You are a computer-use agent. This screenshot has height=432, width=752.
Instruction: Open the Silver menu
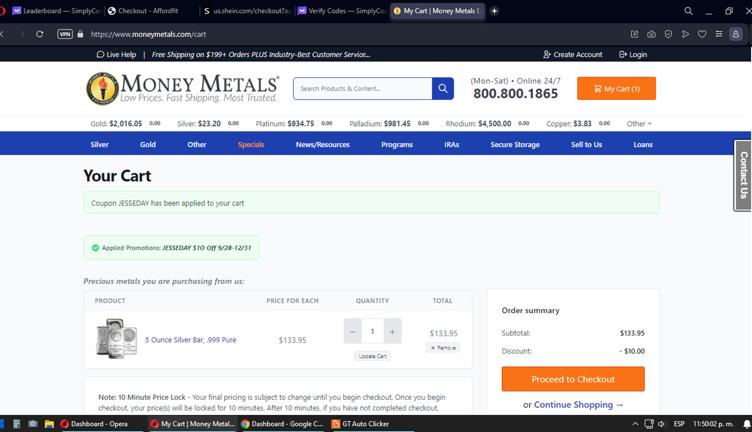pos(99,144)
